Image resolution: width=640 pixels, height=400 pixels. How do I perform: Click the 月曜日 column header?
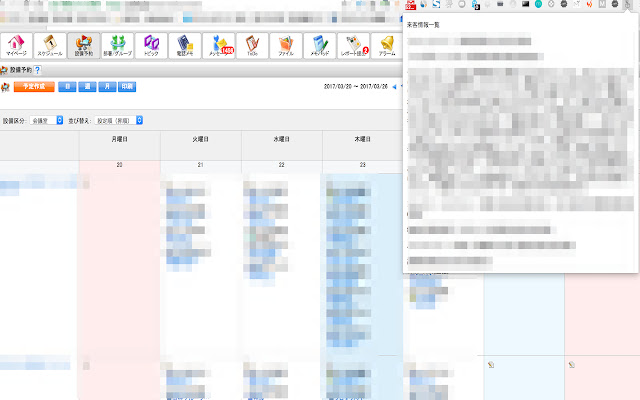(119, 139)
